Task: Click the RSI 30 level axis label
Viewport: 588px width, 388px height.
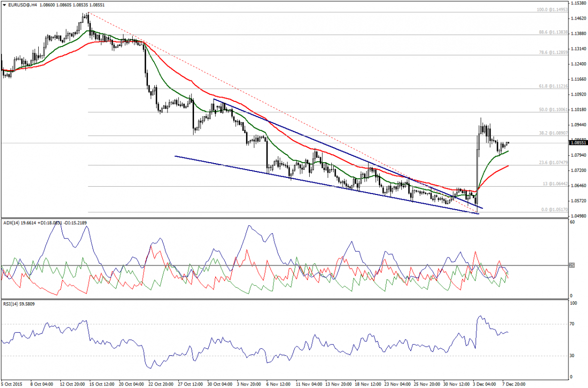Action: 572,356
